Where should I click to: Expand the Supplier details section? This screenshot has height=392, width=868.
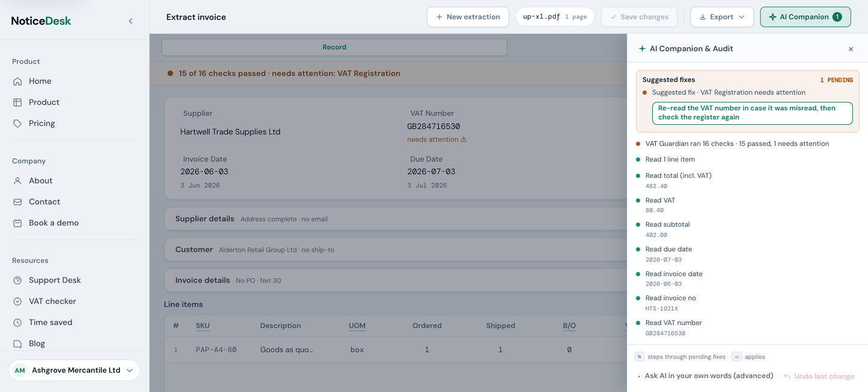(395, 219)
